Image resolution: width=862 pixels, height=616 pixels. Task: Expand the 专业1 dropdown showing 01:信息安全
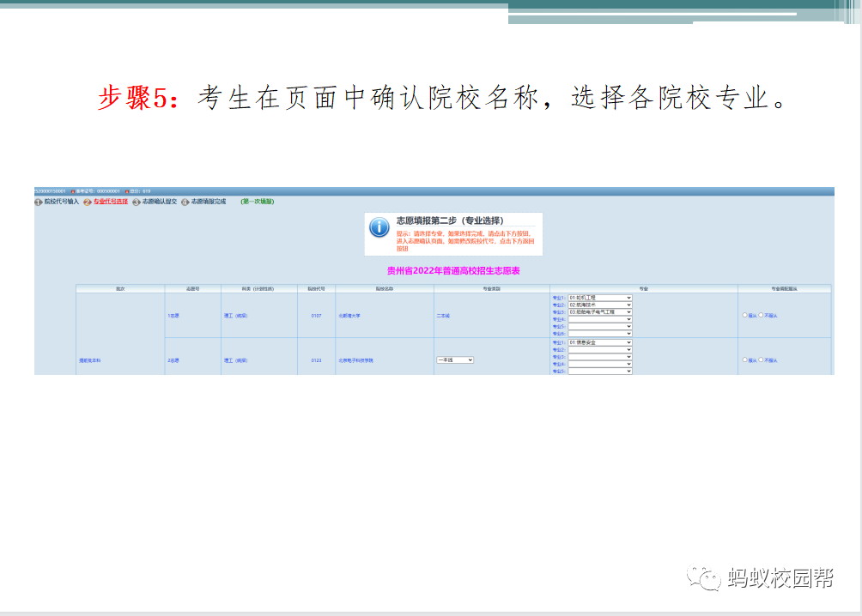point(599,342)
